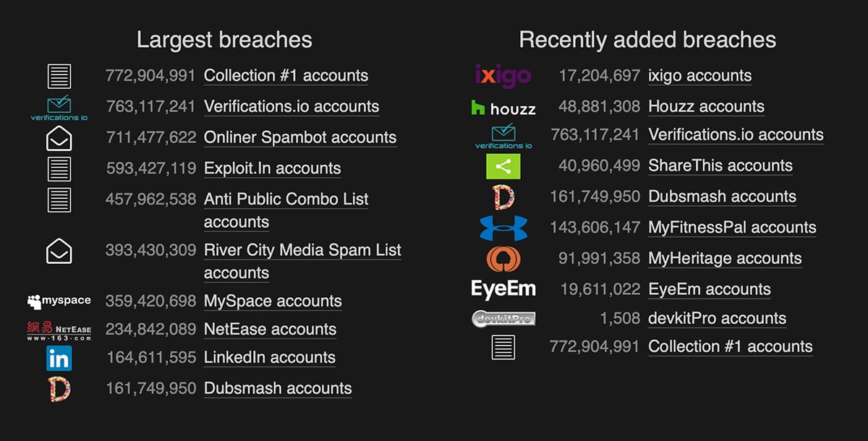Screen dimensions: 868x441
Task: Open the Anti Public Combo List link
Action: 286,200
